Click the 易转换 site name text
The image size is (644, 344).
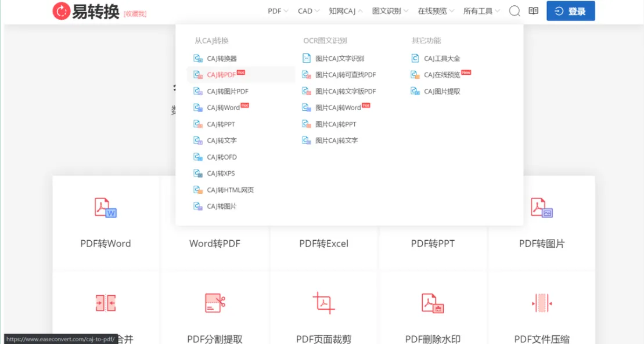click(96, 12)
